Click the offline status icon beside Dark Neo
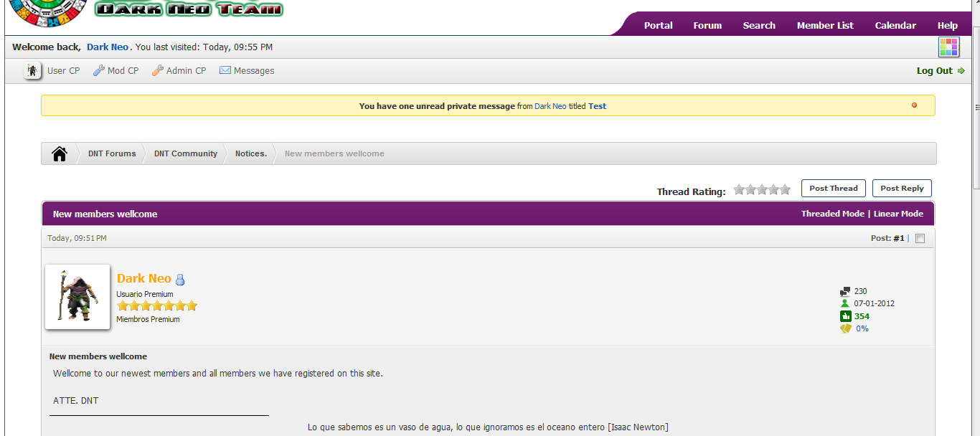The image size is (980, 436). (180, 280)
